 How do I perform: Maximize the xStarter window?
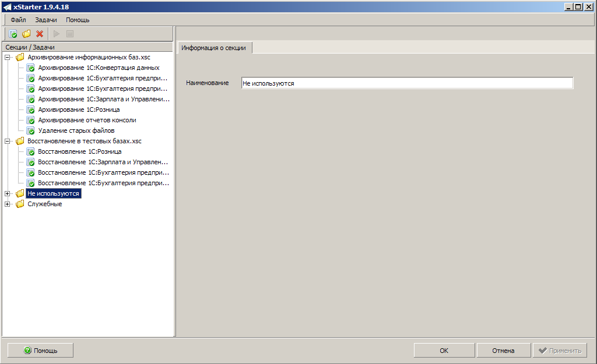coord(578,7)
